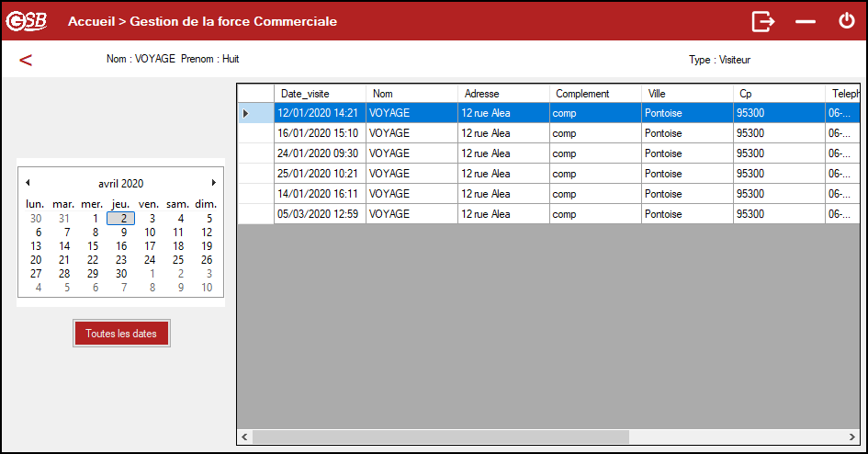Click cell 25/01/2020 10:21

[320, 174]
